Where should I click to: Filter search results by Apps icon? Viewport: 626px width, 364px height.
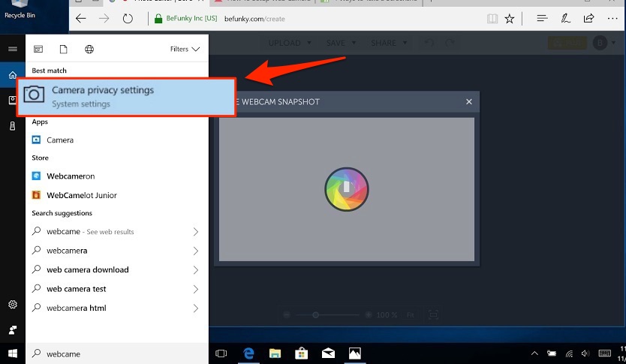[38, 49]
